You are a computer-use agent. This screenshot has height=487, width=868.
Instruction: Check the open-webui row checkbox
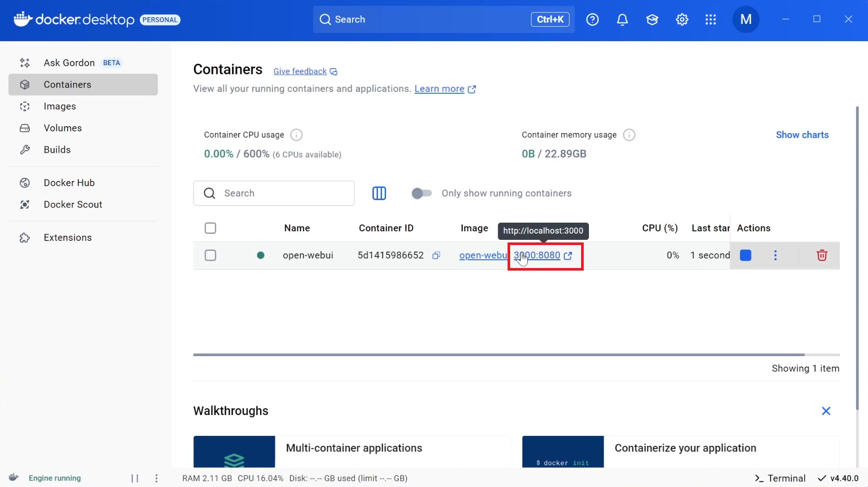coord(210,255)
